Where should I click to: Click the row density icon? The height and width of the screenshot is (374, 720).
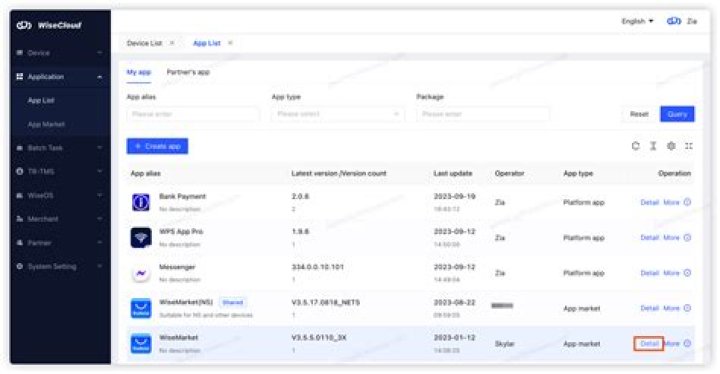tap(653, 146)
